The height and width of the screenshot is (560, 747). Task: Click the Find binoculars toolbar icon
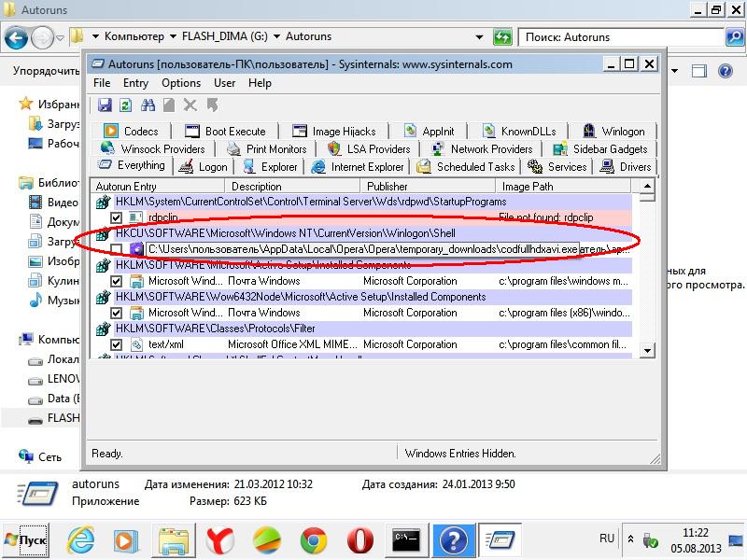point(148,105)
